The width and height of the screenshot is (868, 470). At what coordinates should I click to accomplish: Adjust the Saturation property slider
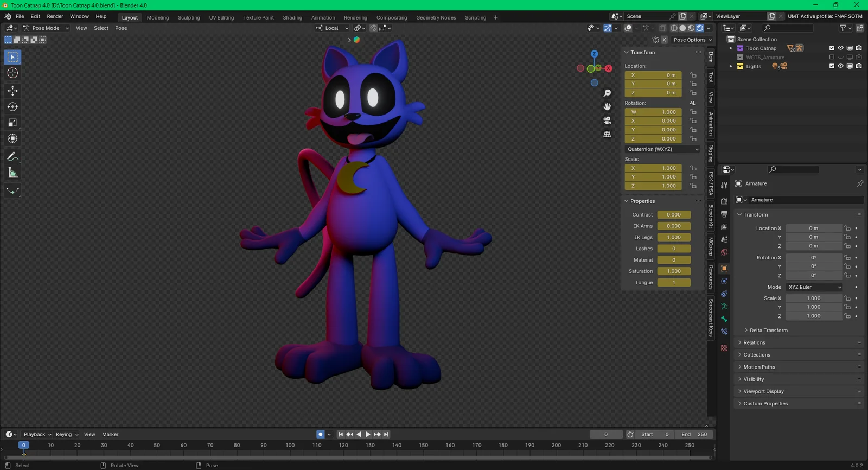pyautogui.click(x=674, y=271)
